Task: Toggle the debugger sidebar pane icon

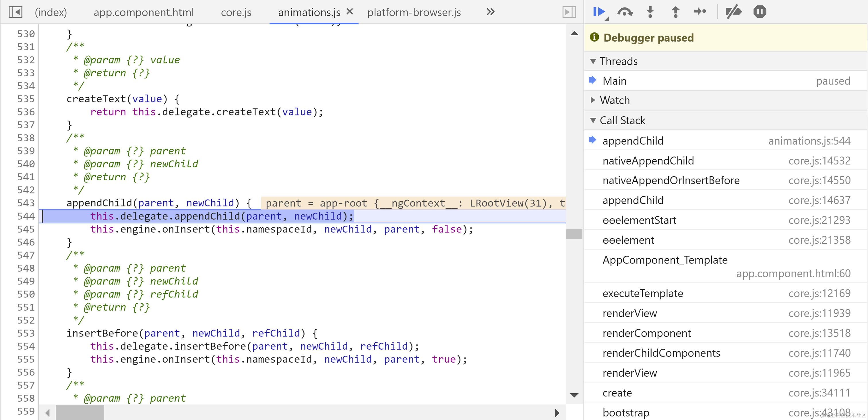Action: pyautogui.click(x=569, y=12)
